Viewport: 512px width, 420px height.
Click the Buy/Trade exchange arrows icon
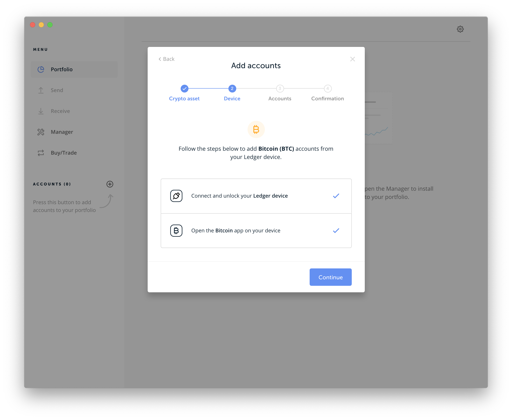(41, 153)
